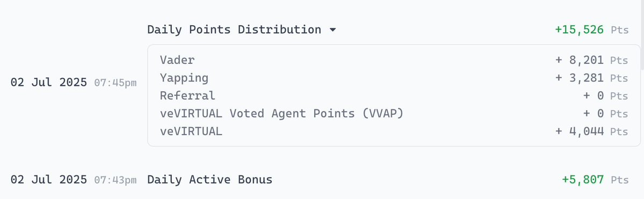Click the vertical scrollbar thumb
Image resolution: width=644 pixels, height=199 pixels.
642,35
